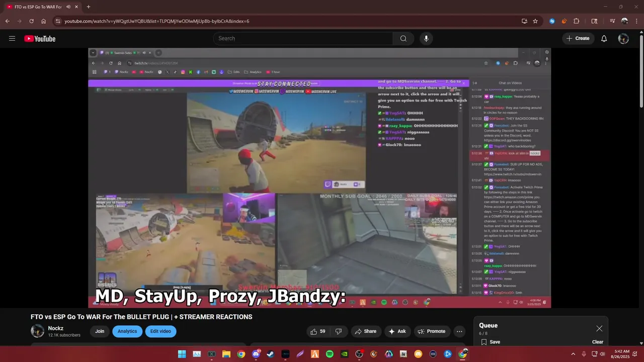Clear the queue
Image resolution: width=644 pixels, height=362 pixels.
(598, 342)
